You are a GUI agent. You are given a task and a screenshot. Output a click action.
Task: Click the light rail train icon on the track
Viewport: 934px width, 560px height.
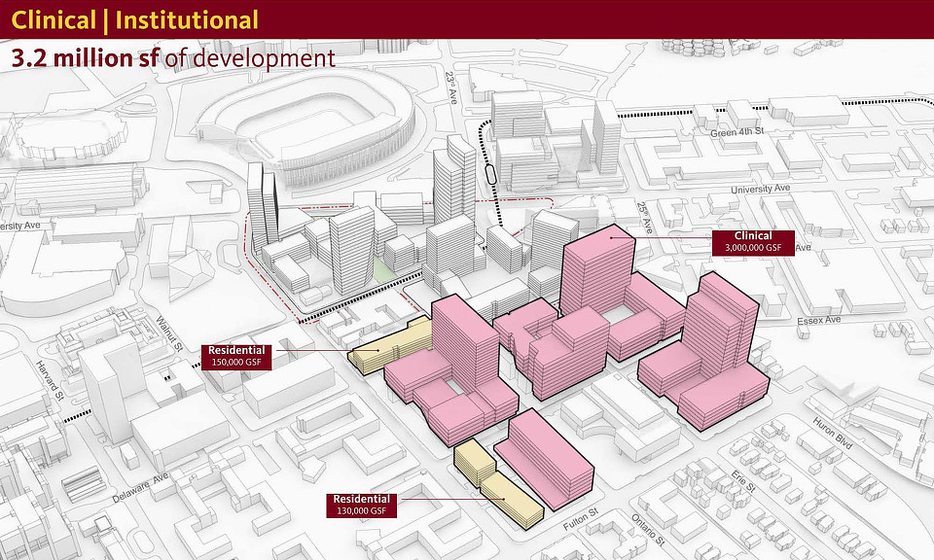coord(490,173)
